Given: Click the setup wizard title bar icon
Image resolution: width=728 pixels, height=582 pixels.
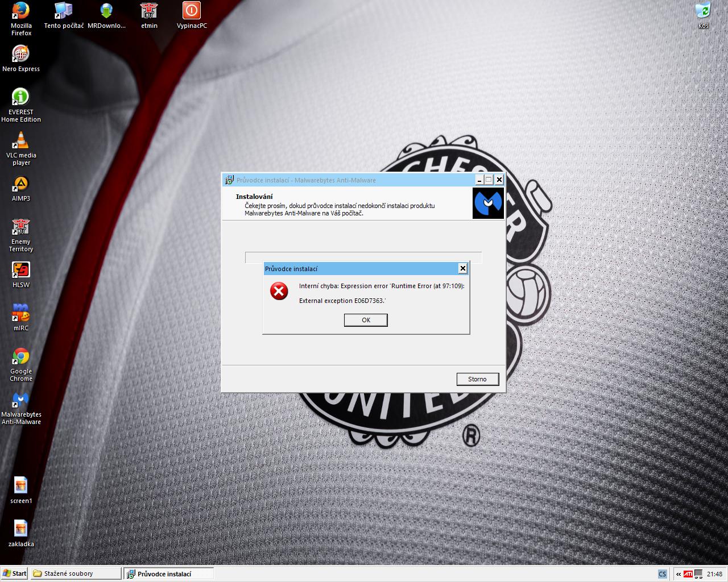Looking at the screenshot, I should [x=229, y=180].
